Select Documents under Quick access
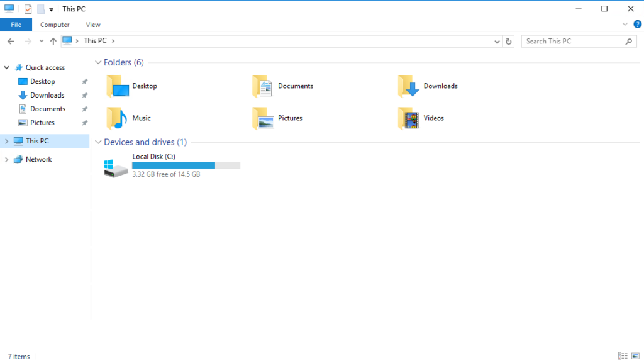The height and width of the screenshot is (363, 644). pos(47,109)
